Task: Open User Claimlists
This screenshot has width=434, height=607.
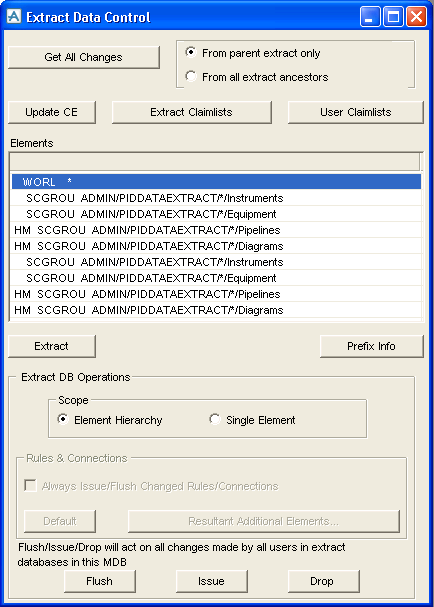Action: (355, 112)
